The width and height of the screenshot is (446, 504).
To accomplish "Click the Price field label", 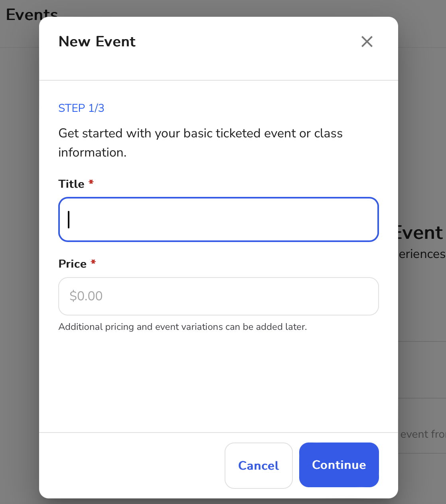I will click(x=73, y=264).
